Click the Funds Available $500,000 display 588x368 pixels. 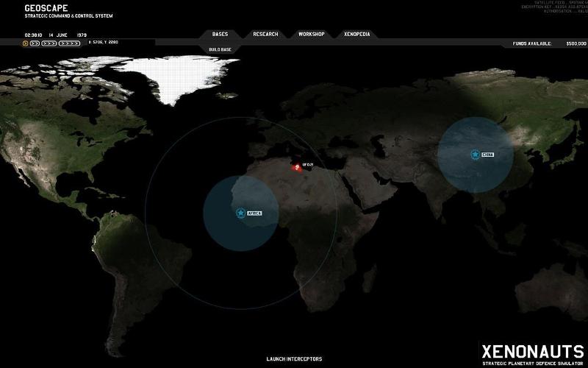(544, 43)
